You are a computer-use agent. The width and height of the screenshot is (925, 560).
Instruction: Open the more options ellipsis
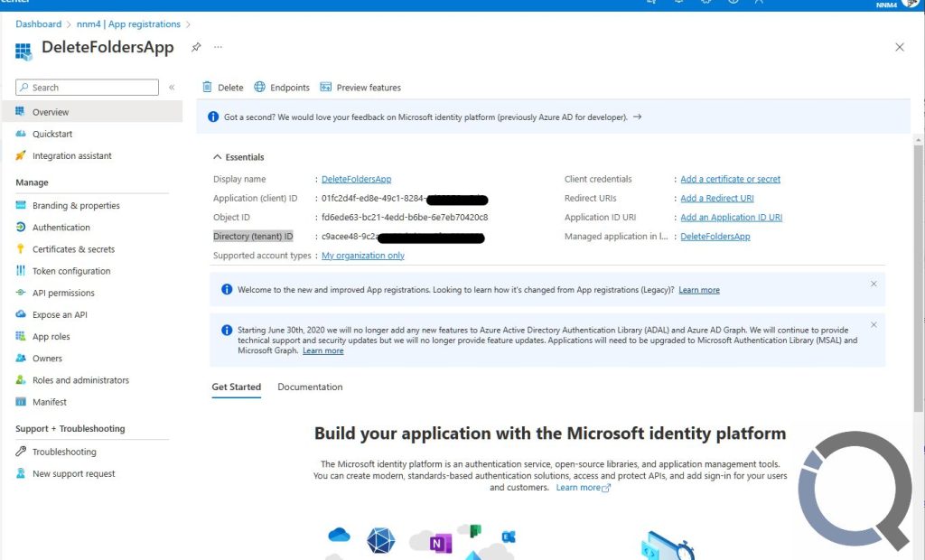[219, 47]
